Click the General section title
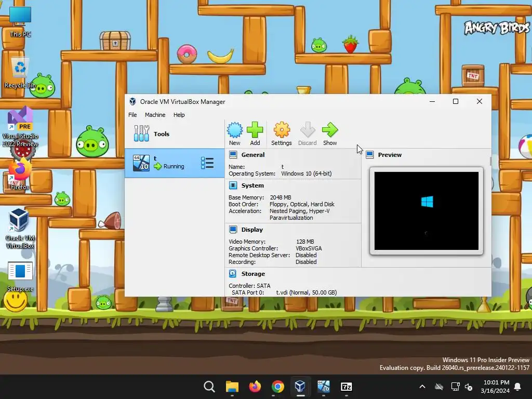The height and width of the screenshot is (399, 532). [x=253, y=155]
